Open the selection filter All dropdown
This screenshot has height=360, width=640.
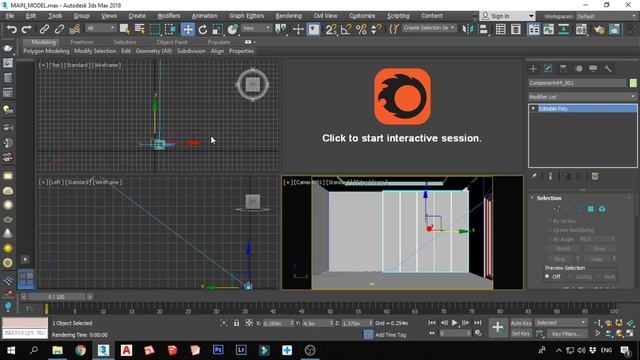pyautogui.click(x=101, y=28)
